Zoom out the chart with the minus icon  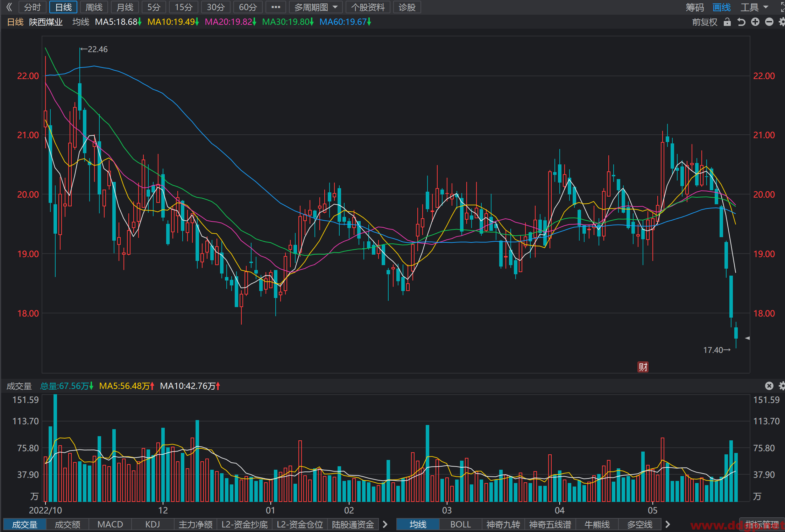coord(769,22)
